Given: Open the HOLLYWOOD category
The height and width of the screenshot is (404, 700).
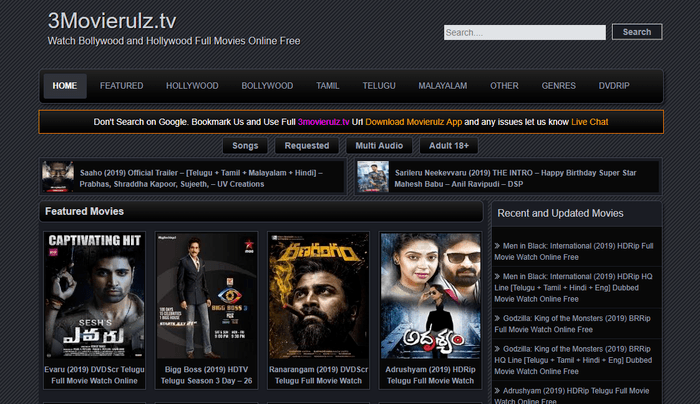Looking at the screenshot, I should point(192,86).
